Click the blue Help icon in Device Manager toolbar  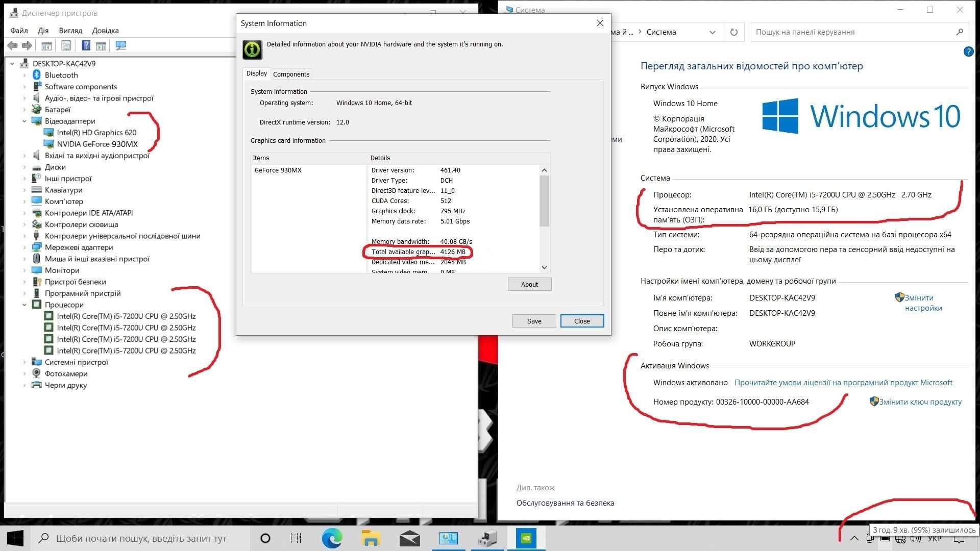click(86, 45)
